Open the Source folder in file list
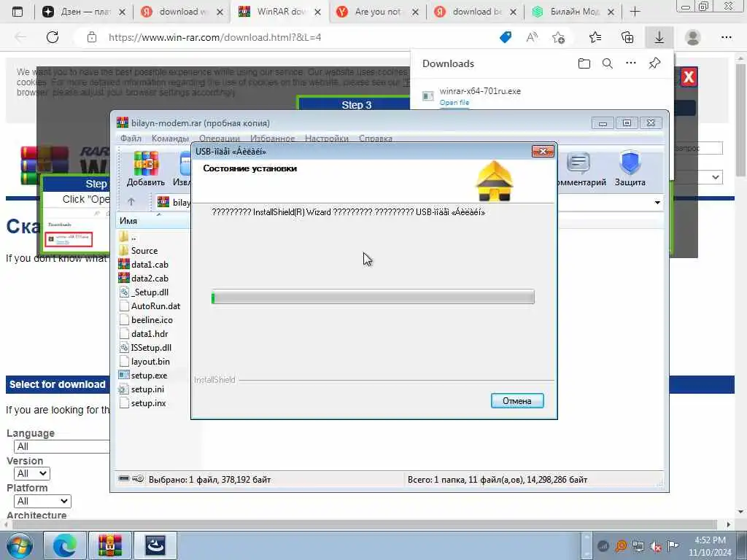Image resolution: width=747 pixels, height=560 pixels. pyautogui.click(x=144, y=251)
